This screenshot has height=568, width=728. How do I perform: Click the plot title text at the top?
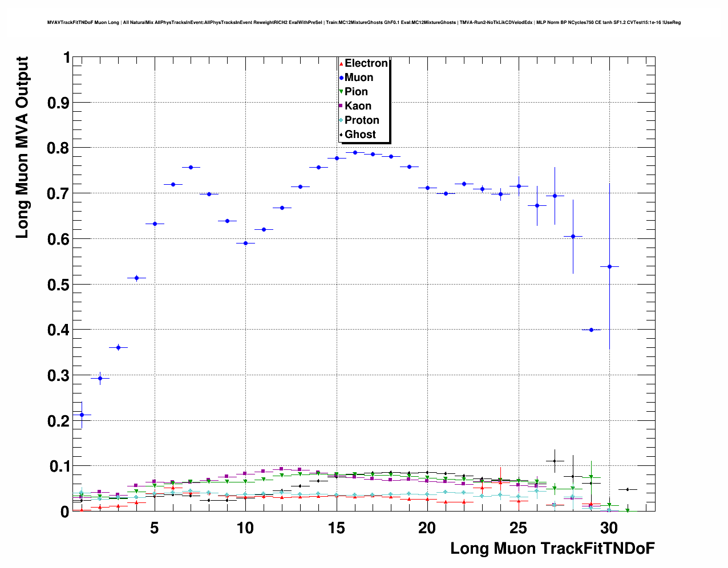click(x=363, y=23)
